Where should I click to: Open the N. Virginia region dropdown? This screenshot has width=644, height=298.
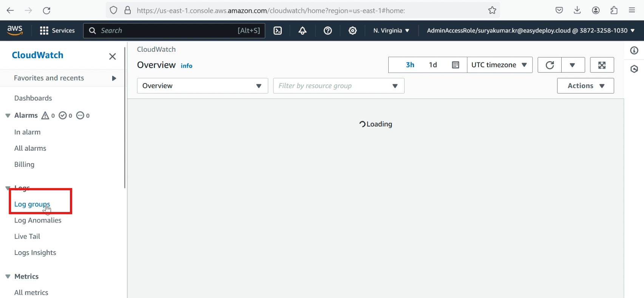(391, 31)
